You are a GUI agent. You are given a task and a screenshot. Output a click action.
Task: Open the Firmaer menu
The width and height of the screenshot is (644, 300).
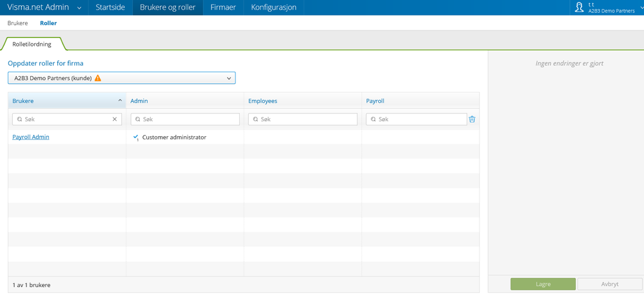pos(223,7)
